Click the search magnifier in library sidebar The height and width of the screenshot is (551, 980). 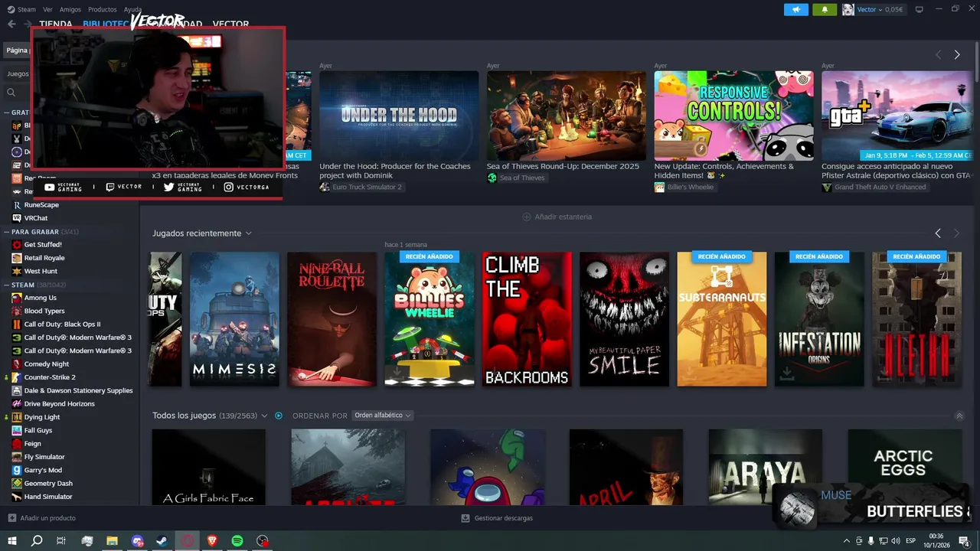(x=11, y=93)
